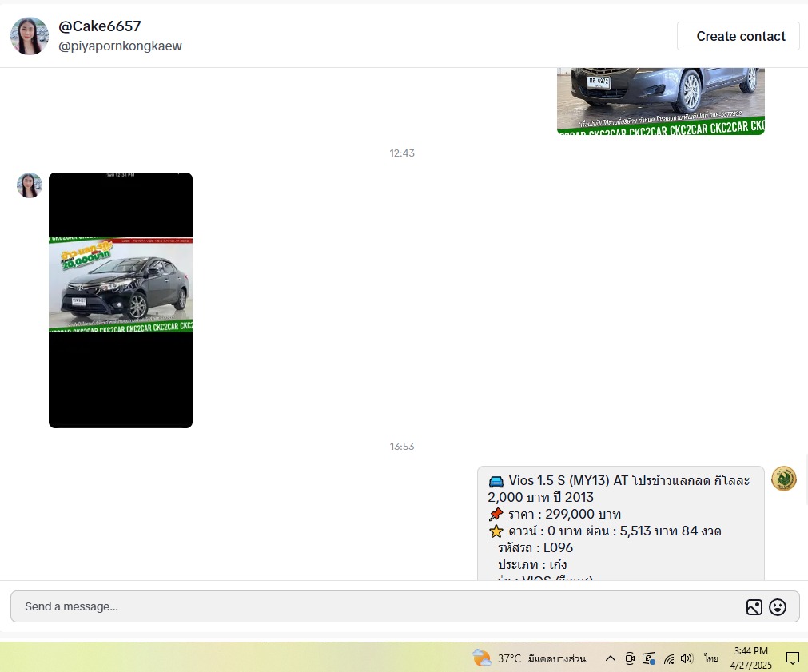This screenshot has width=808, height=672.
Task: Click the ประเภท : เก๋ง line
Action: coord(532,564)
